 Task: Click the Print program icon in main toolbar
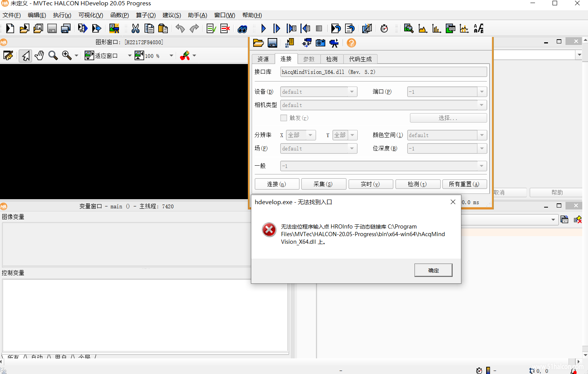pyautogui.click(x=66, y=29)
